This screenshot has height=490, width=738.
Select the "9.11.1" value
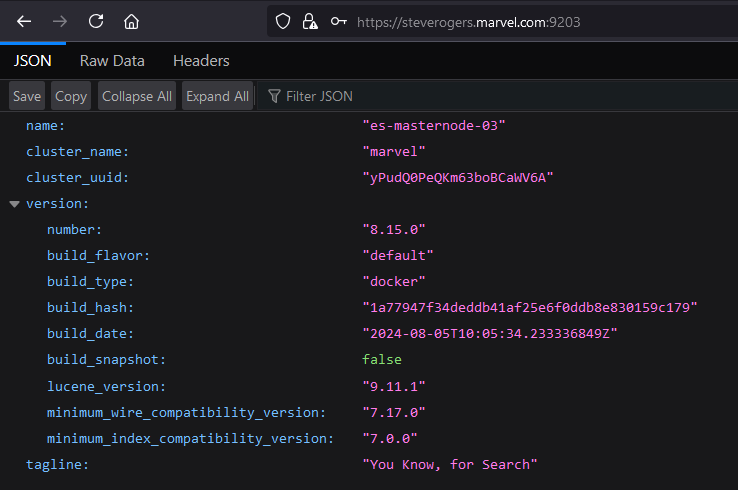pyautogui.click(x=393, y=386)
